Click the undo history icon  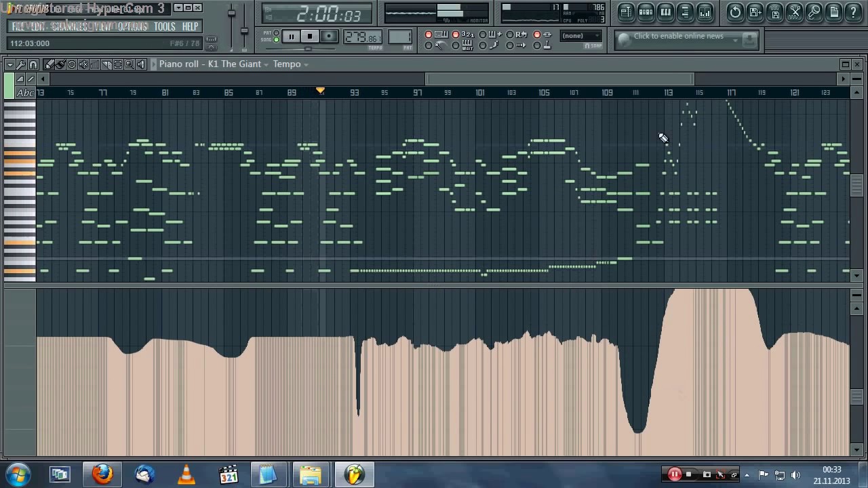pos(735,12)
